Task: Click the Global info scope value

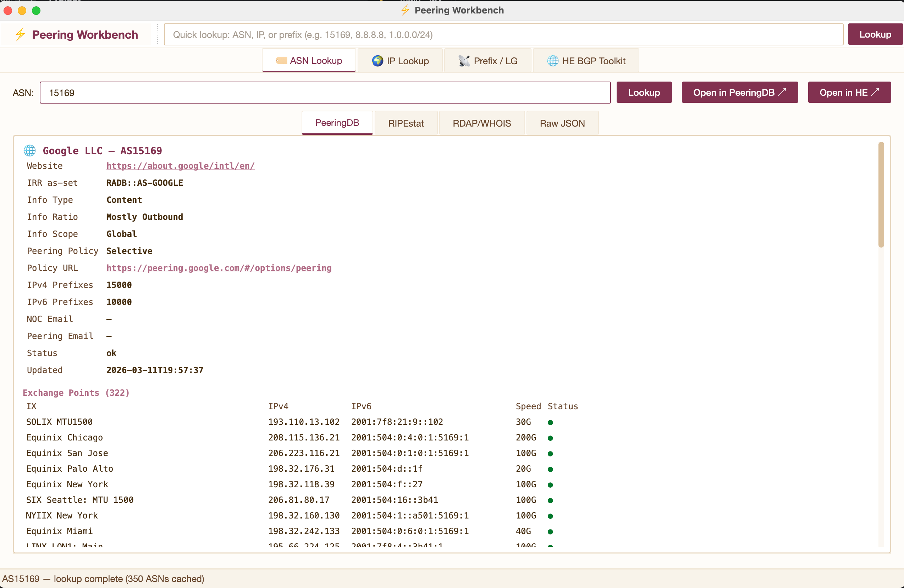Action: tap(122, 234)
